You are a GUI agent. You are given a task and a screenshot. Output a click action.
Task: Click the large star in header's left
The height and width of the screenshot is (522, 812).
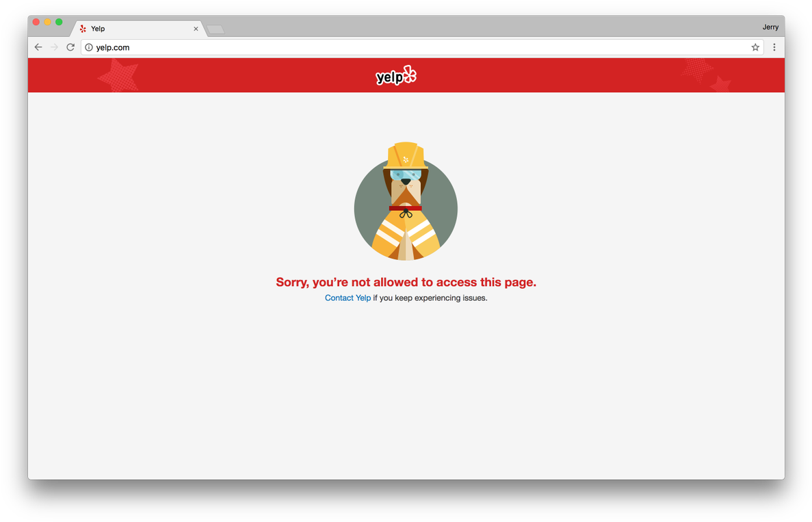tap(118, 76)
